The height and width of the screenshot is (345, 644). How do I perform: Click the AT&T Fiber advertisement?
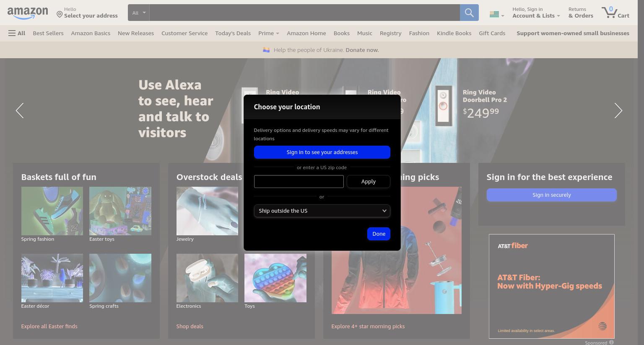tap(552, 286)
